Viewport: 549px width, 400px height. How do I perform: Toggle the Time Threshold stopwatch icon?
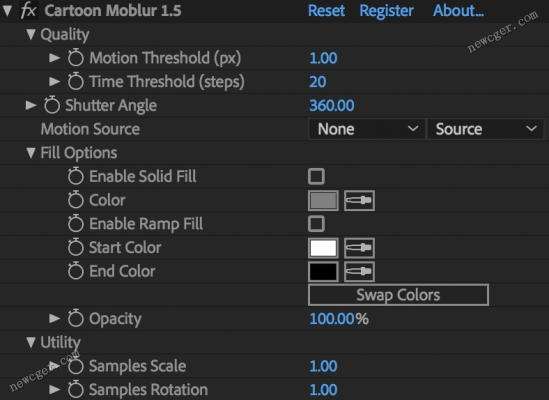point(76,82)
